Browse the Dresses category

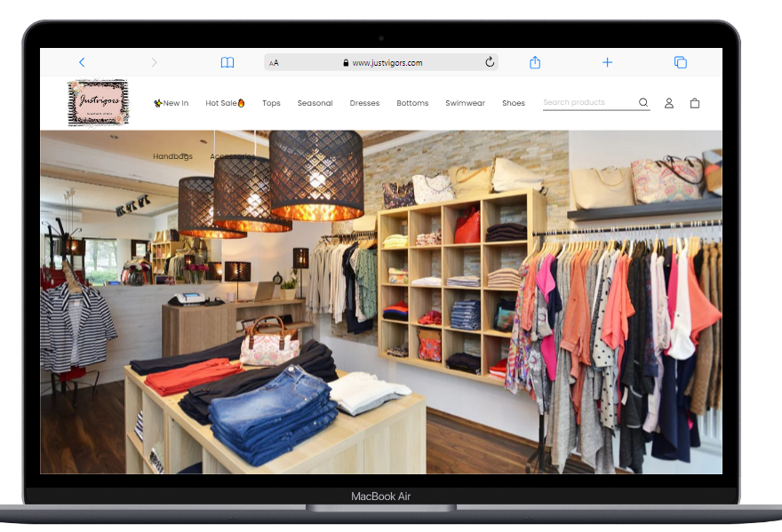[364, 103]
